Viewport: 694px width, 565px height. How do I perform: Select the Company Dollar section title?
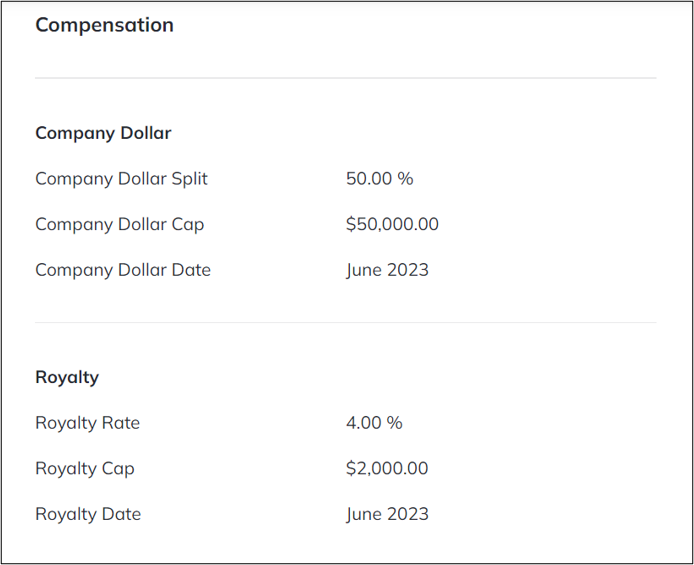coord(103,133)
